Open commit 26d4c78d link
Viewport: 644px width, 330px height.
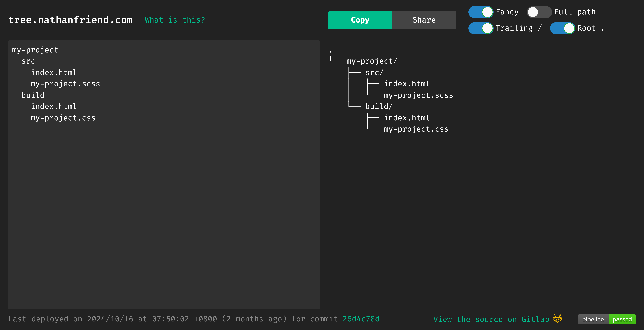pyautogui.click(x=361, y=319)
